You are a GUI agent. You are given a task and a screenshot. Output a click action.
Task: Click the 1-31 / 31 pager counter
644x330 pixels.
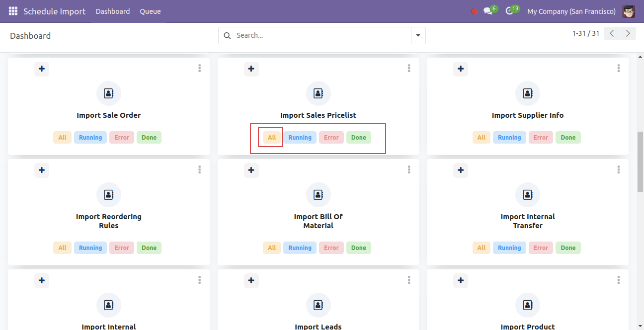point(586,33)
